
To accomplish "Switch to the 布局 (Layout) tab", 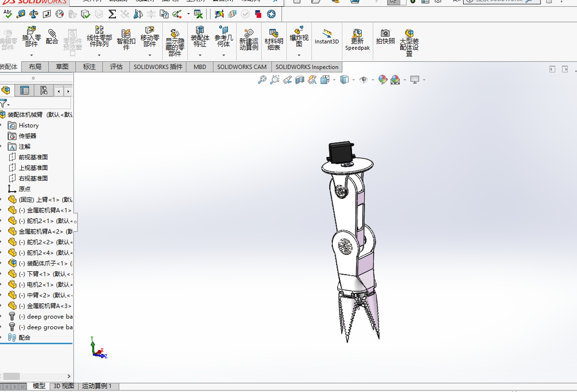I will (35, 67).
